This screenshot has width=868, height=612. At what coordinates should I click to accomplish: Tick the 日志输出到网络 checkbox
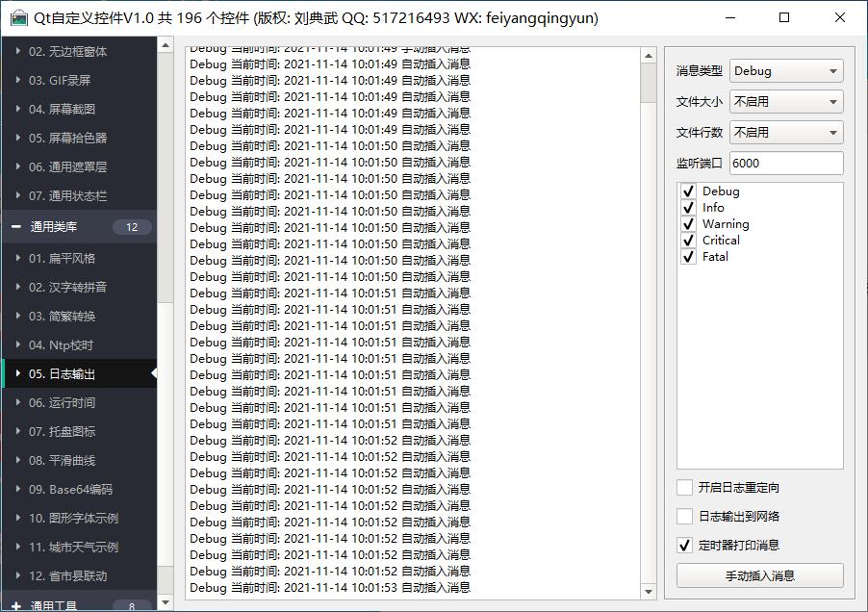pos(684,517)
